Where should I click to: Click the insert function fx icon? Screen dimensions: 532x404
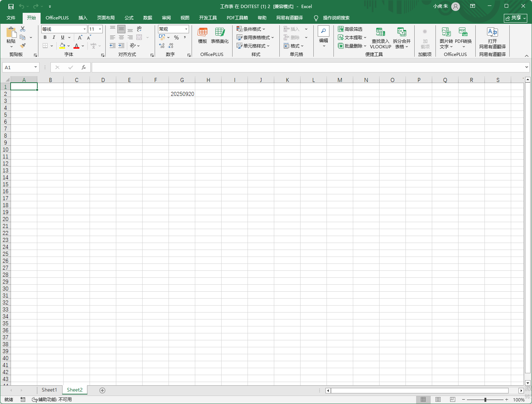[84, 67]
